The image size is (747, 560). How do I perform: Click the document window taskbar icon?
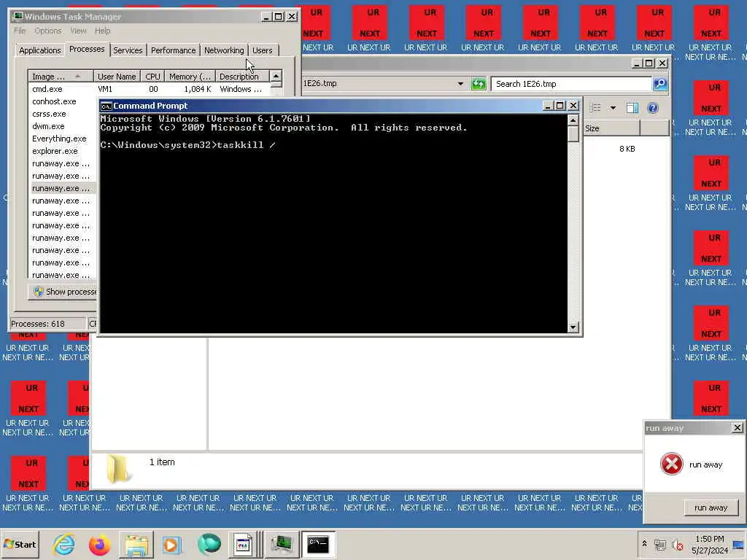point(244,544)
